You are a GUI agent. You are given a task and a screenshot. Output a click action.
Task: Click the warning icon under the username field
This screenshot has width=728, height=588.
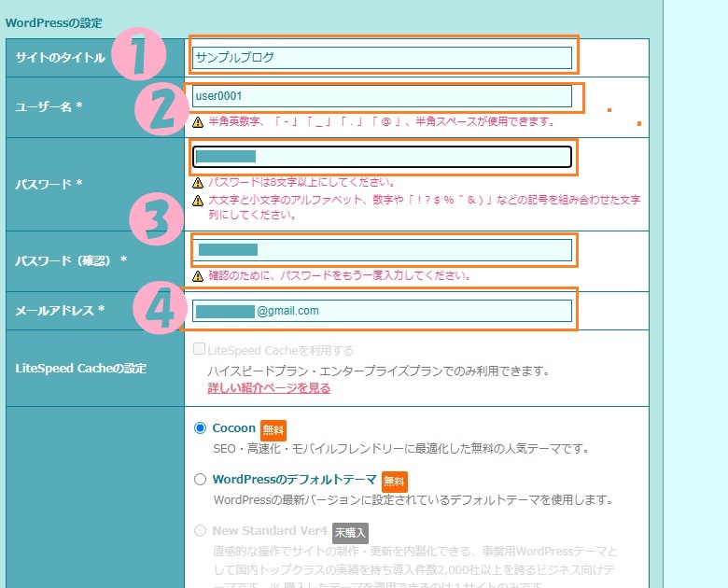point(198,122)
